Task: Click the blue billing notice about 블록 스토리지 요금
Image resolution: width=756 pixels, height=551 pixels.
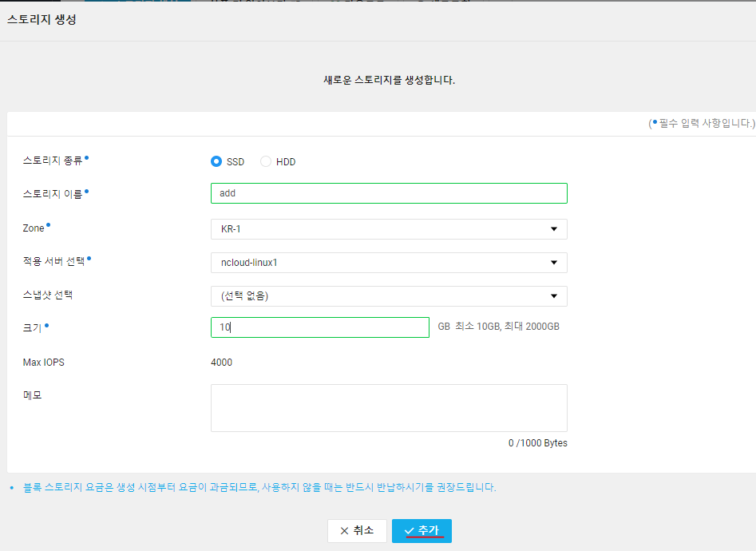Action: (x=259, y=487)
